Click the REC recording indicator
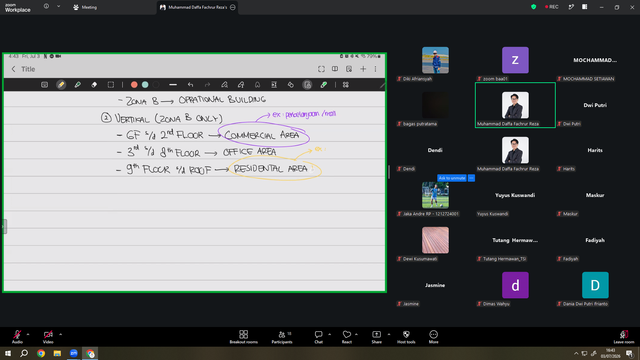The image size is (640, 360). (x=551, y=7)
